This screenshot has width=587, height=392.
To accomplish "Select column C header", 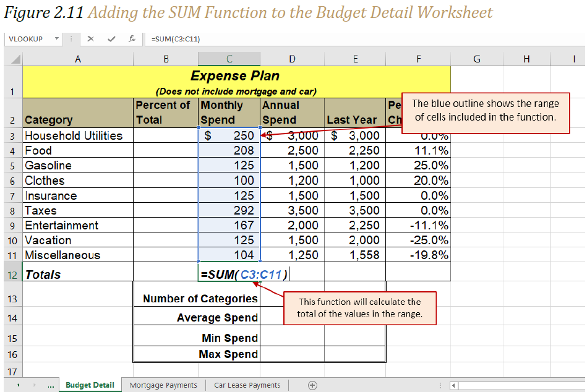I will tap(229, 59).
